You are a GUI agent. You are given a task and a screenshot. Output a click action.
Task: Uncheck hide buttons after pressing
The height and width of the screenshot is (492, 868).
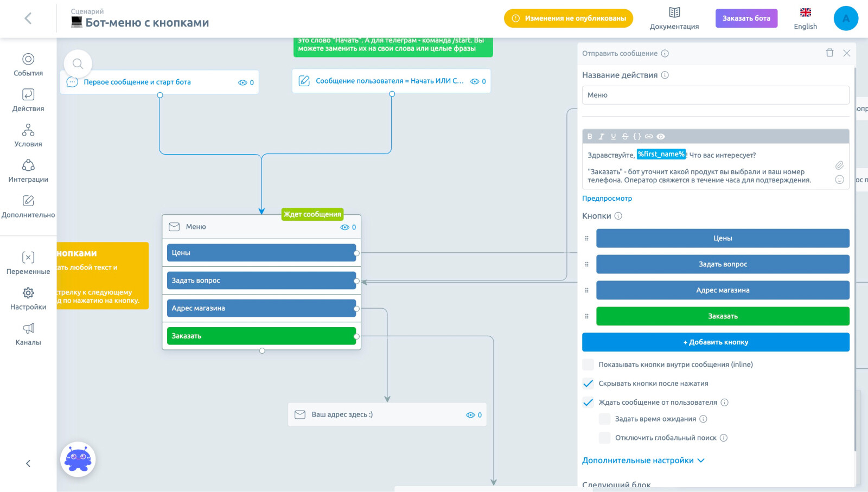pos(588,384)
